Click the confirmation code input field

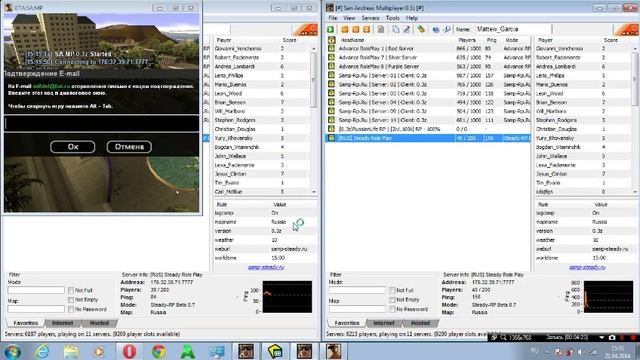coord(102,124)
